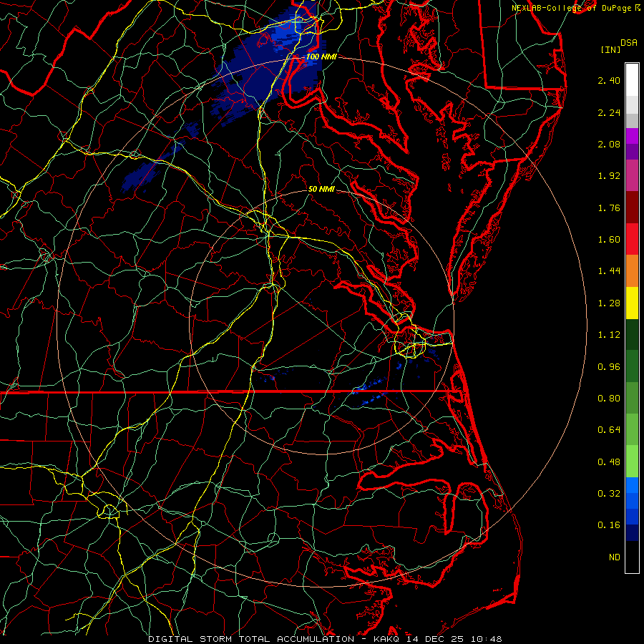Click the [IN] units label
Image resolution: width=644 pixels, height=644 pixels.
(x=611, y=49)
